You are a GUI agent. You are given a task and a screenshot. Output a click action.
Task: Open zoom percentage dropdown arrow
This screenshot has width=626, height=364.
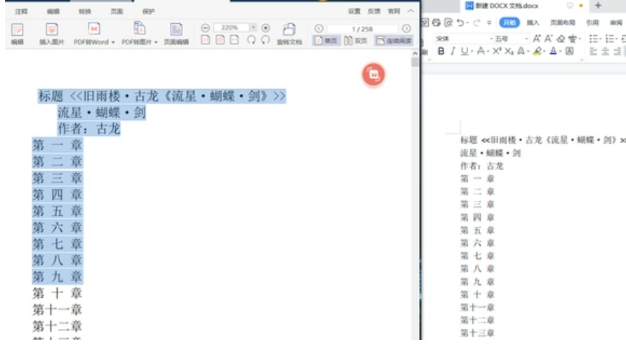pyautogui.click(x=253, y=27)
